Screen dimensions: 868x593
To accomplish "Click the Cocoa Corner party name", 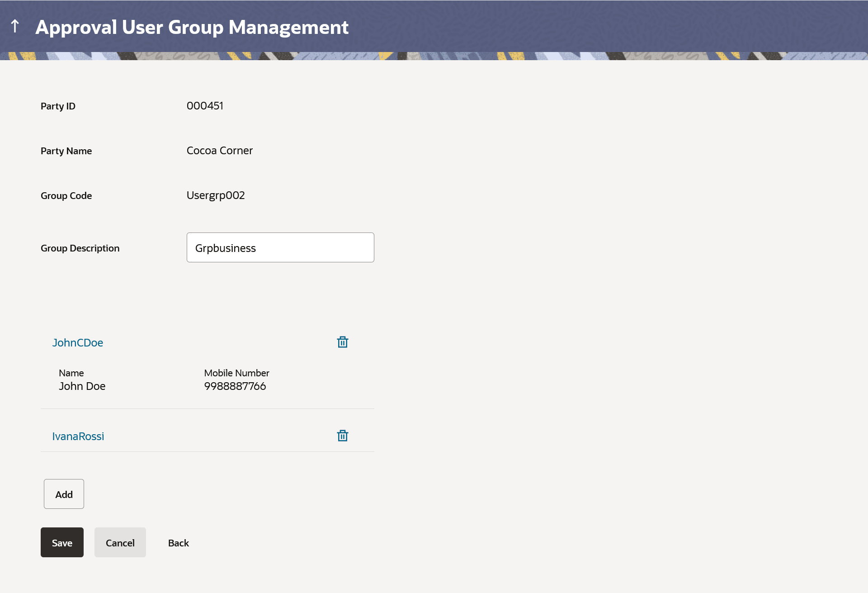I will pyautogui.click(x=220, y=151).
